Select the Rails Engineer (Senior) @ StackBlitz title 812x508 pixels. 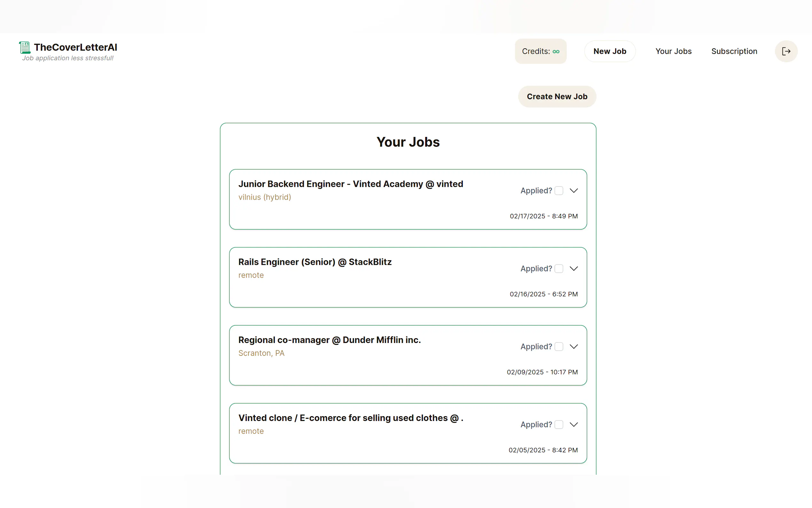click(x=315, y=262)
